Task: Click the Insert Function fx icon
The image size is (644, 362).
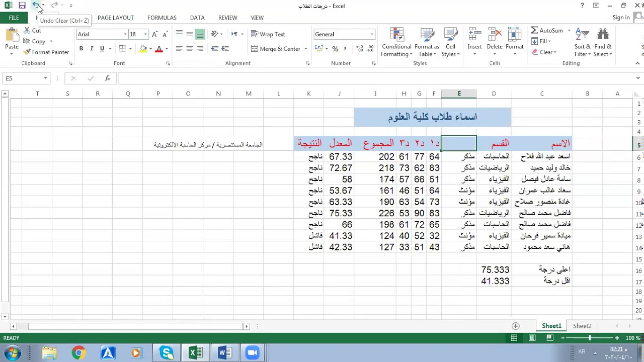Action: pyautogui.click(x=107, y=78)
